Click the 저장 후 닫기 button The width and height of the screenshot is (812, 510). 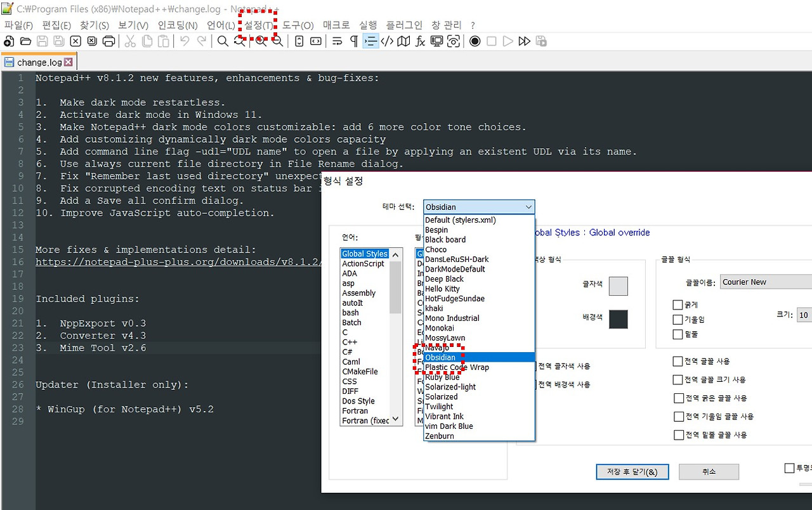pos(632,471)
